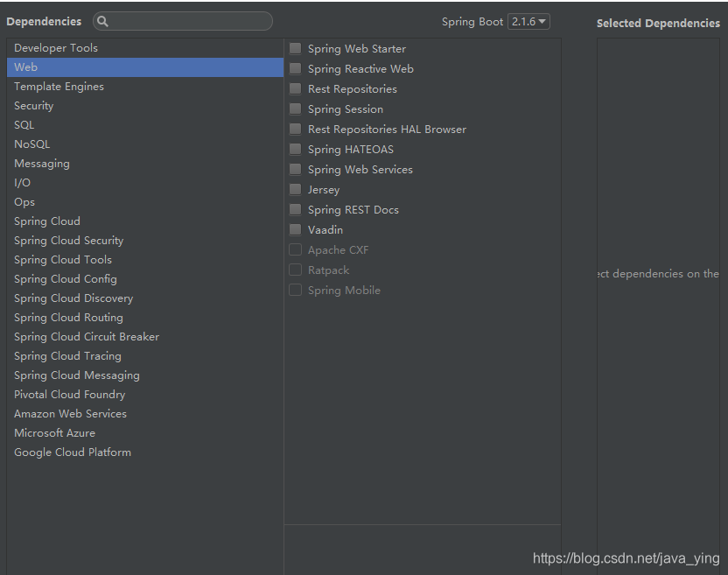Select the Web category
This screenshot has width=728, height=575.
(145, 67)
